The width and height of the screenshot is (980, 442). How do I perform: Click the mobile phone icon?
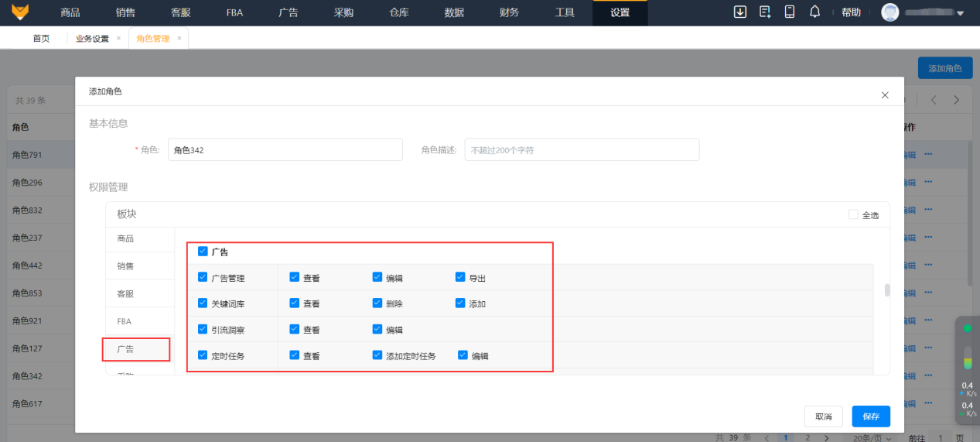(x=790, y=12)
